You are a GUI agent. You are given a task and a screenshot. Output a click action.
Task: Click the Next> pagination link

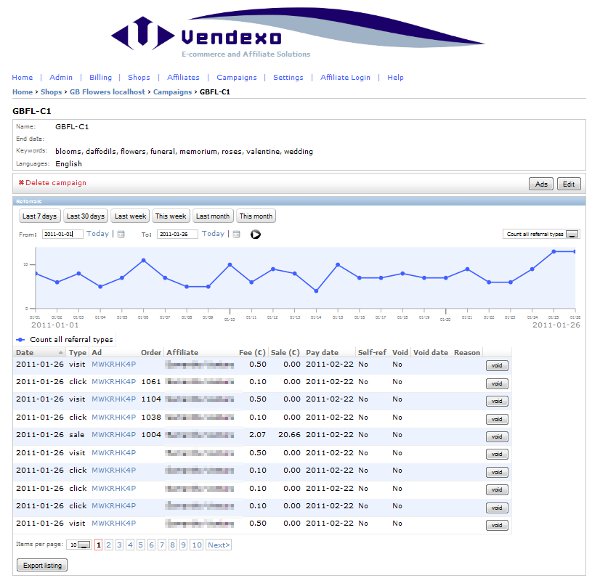(218, 545)
